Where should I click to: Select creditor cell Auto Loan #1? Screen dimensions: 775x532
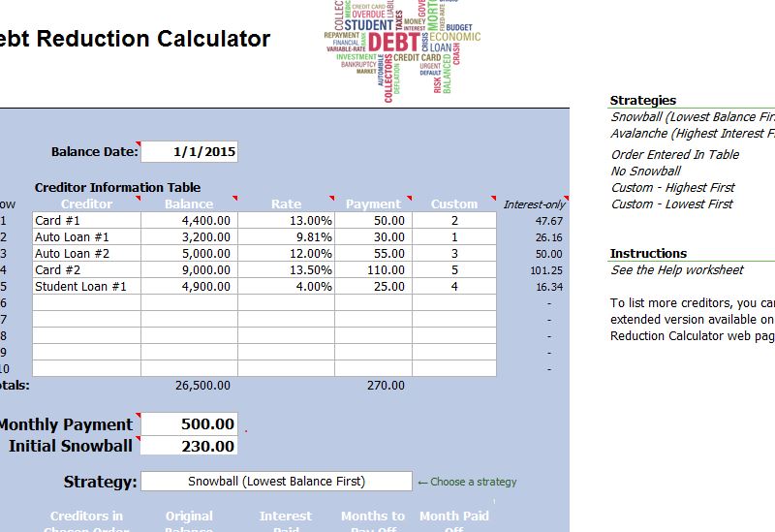click(87, 236)
